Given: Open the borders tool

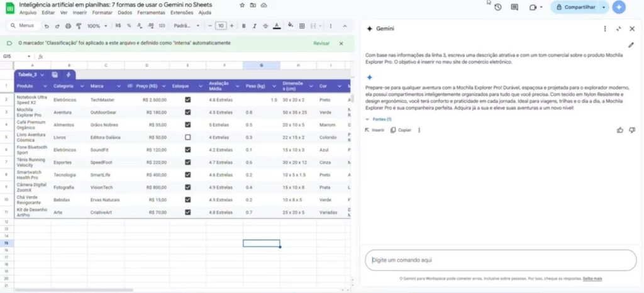Looking at the screenshot, I should (302, 26).
